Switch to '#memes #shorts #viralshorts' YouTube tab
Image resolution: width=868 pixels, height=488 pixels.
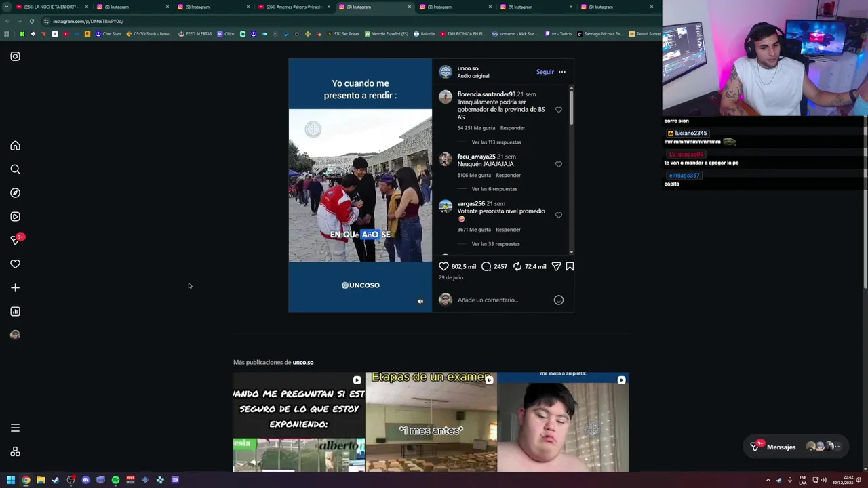pyautogui.click(x=293, y=7)
